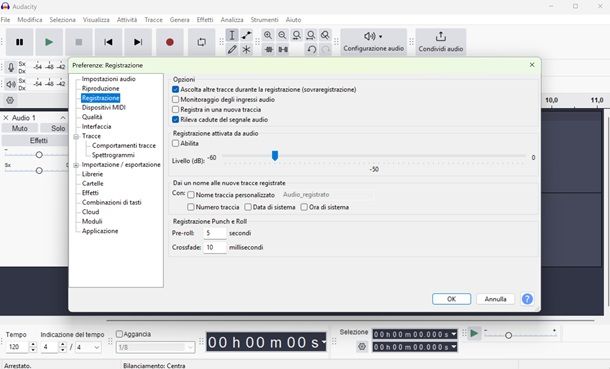
Task: Click the Trim audio outside selection icon
Action: coord(268,49)
